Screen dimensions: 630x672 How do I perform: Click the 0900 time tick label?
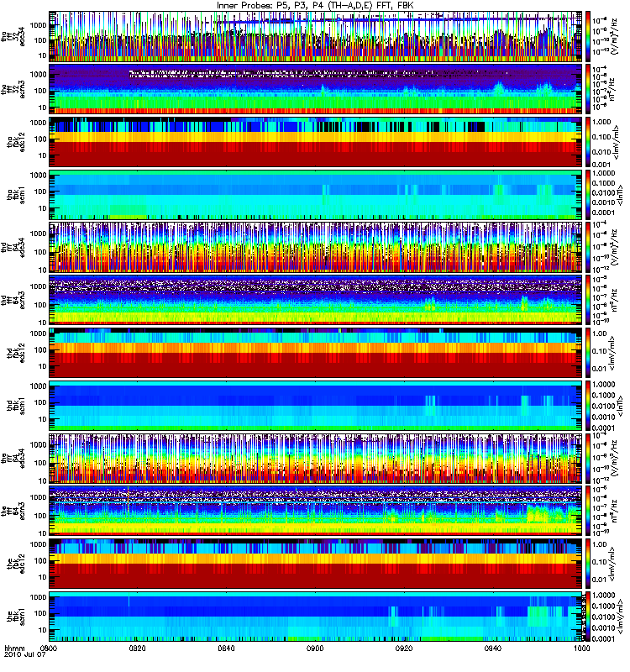[x=316, y=648]
